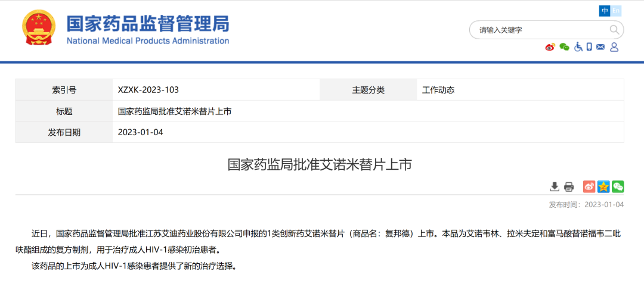Switch site language to English (En)
Image resolution: width=644 pixels, height=293 pixels.
[x=616, y=11]
